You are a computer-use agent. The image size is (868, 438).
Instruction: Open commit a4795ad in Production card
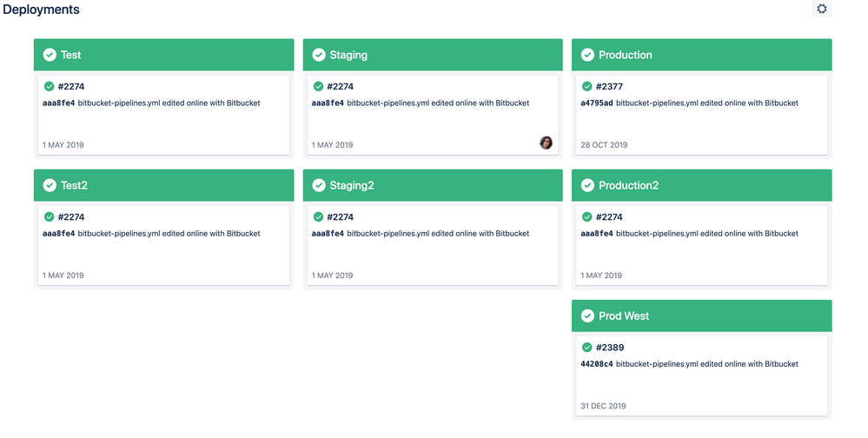click(x=597, y=103)
